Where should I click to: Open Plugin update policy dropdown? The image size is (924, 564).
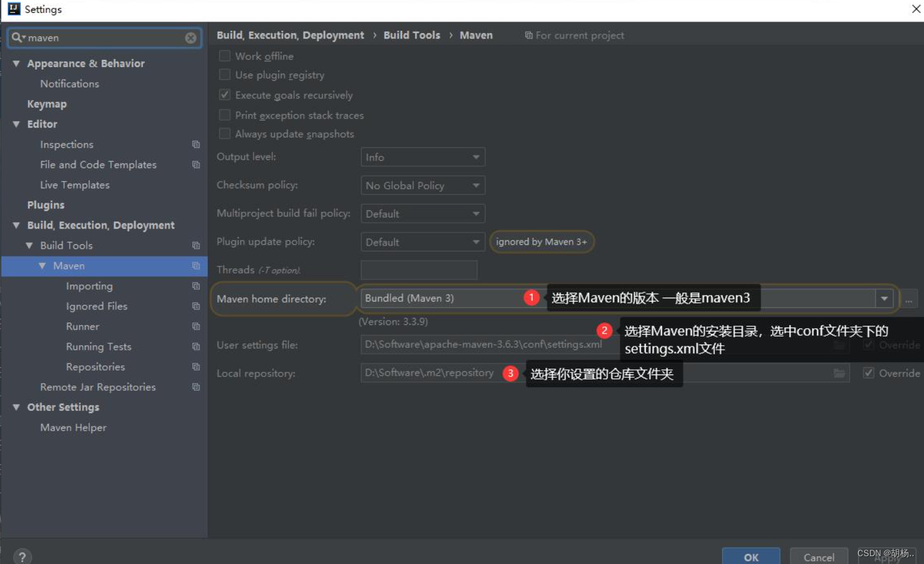tap(423, 242)
